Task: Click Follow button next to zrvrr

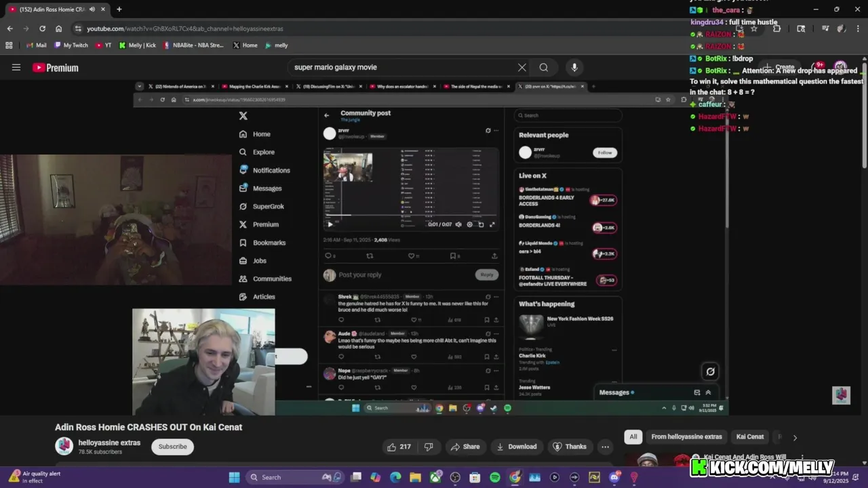Action: point(605,152)
